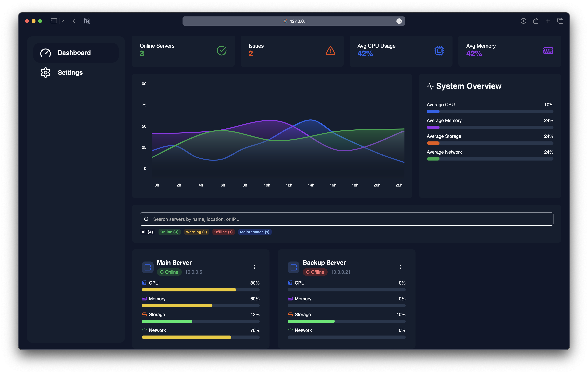The width and height of the screenshot is (588, 374).
Task: Toggle the browser sidebar button
Action: pyautogui.click(x=54, y=21)
